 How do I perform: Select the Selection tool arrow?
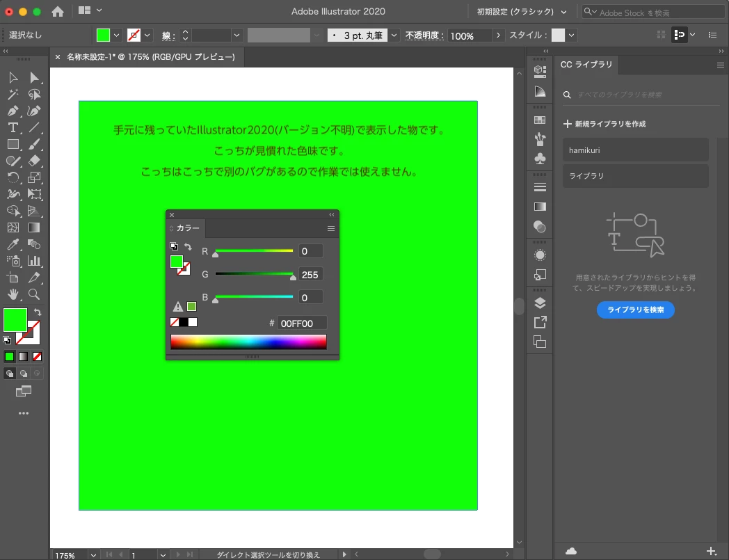point(13,77)
